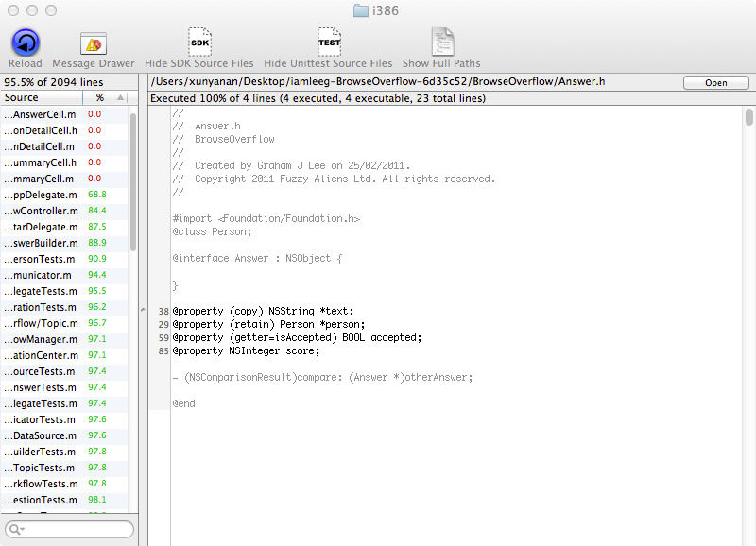
Task: Sort by the Source column header
Action: [x=42, y=98]
